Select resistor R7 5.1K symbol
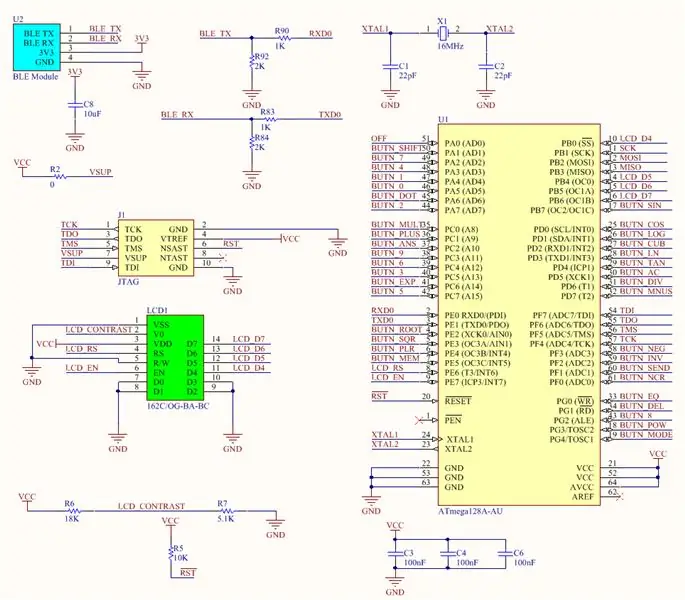 pos(226,511)
